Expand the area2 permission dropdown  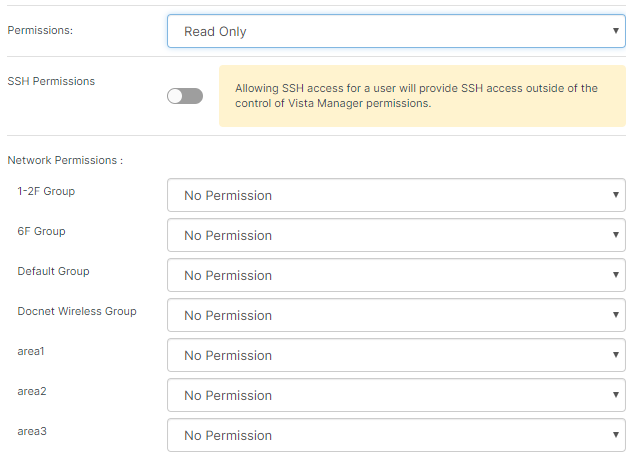coord(396,395)
